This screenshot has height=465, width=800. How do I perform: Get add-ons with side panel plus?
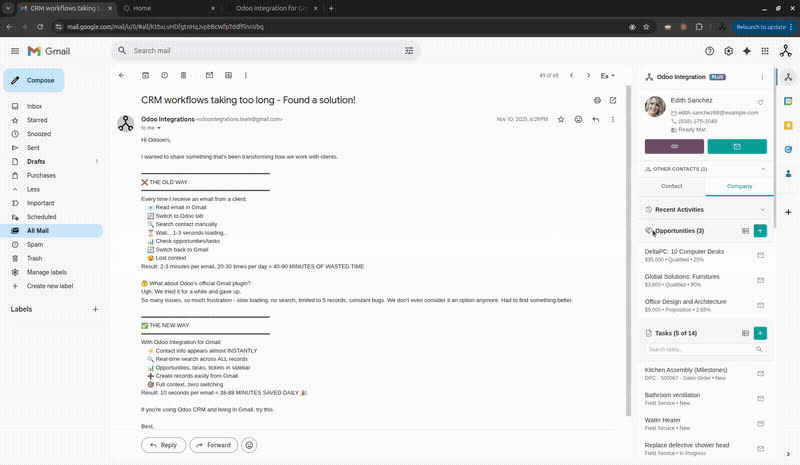point(788,212)
